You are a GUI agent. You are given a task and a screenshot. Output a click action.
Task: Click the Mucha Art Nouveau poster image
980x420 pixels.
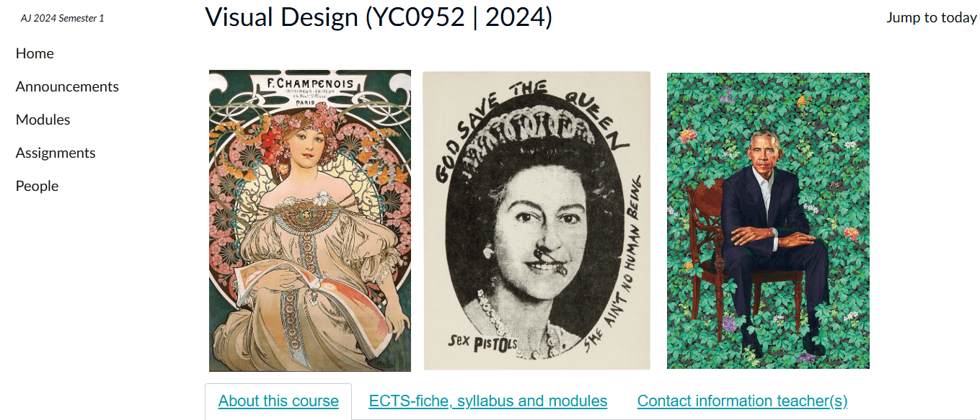tap(310, 220)
